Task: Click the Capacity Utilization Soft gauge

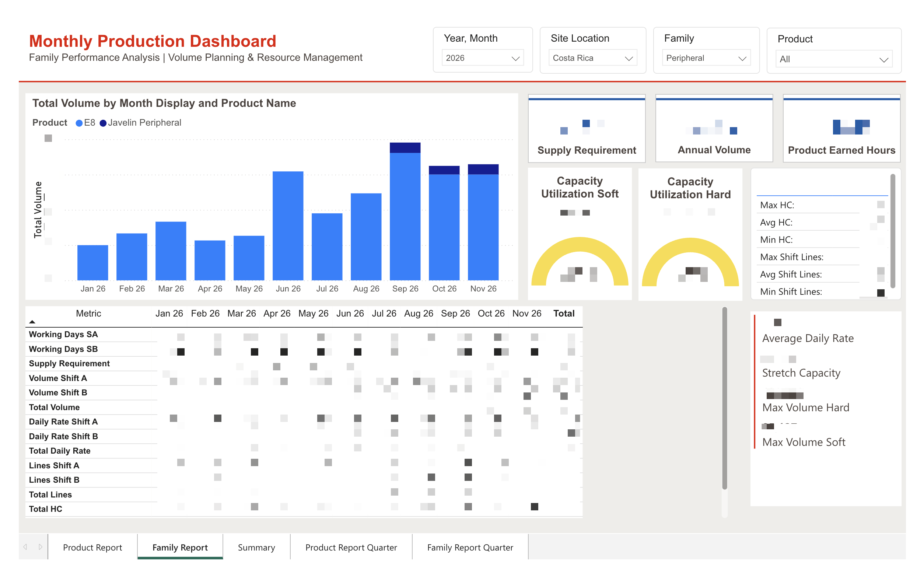Action: click(x=580, y=261)
